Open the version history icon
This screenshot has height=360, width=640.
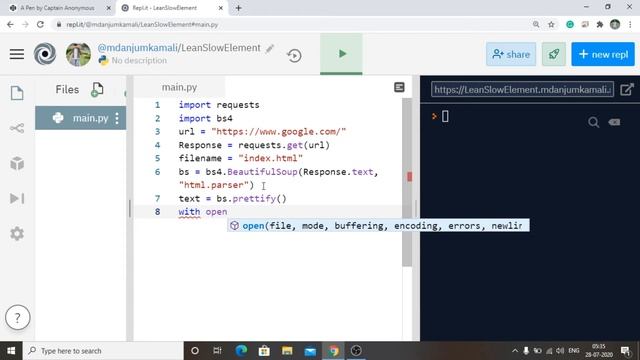tap(294, 55)
